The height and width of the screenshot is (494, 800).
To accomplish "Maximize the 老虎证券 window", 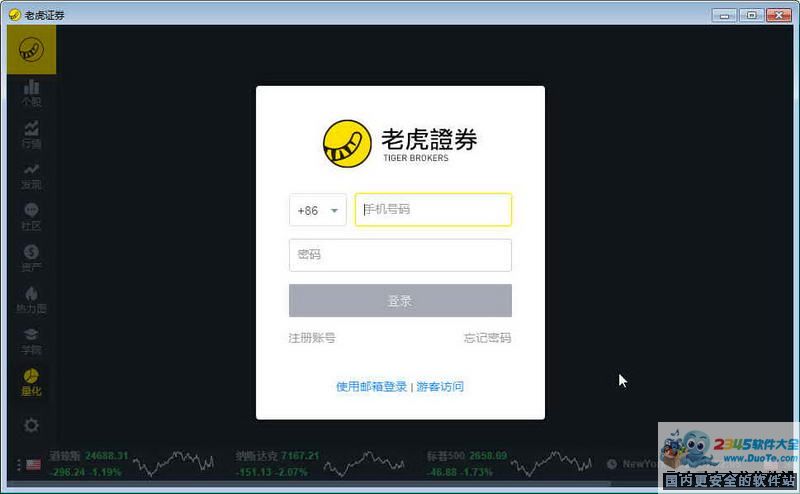I will coord(751,15).
